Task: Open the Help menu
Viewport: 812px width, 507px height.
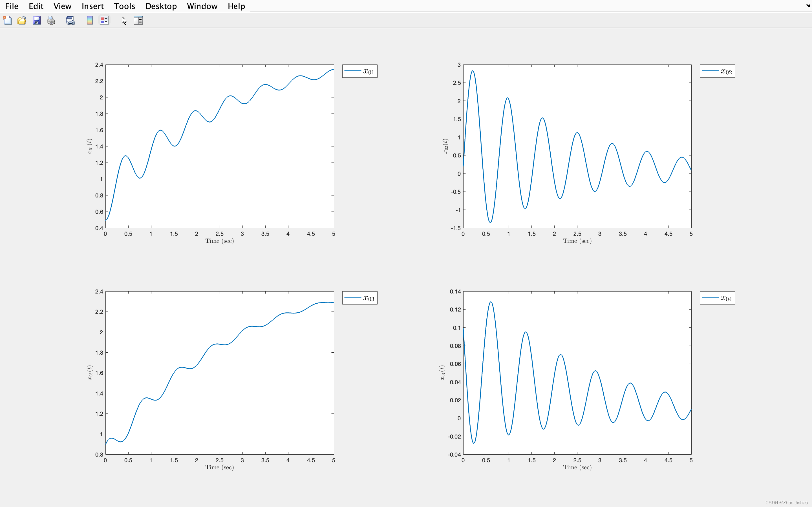Action: coord(236,6)
